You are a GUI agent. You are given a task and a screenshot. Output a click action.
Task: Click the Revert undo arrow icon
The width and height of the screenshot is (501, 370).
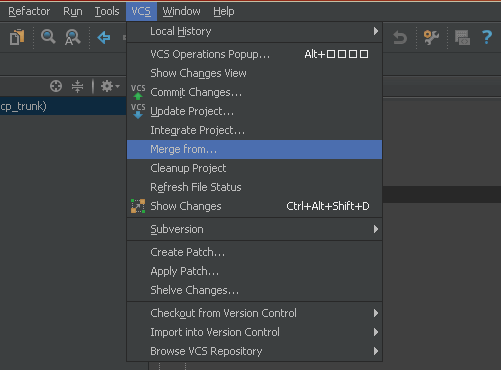click(x=400, y=37)
